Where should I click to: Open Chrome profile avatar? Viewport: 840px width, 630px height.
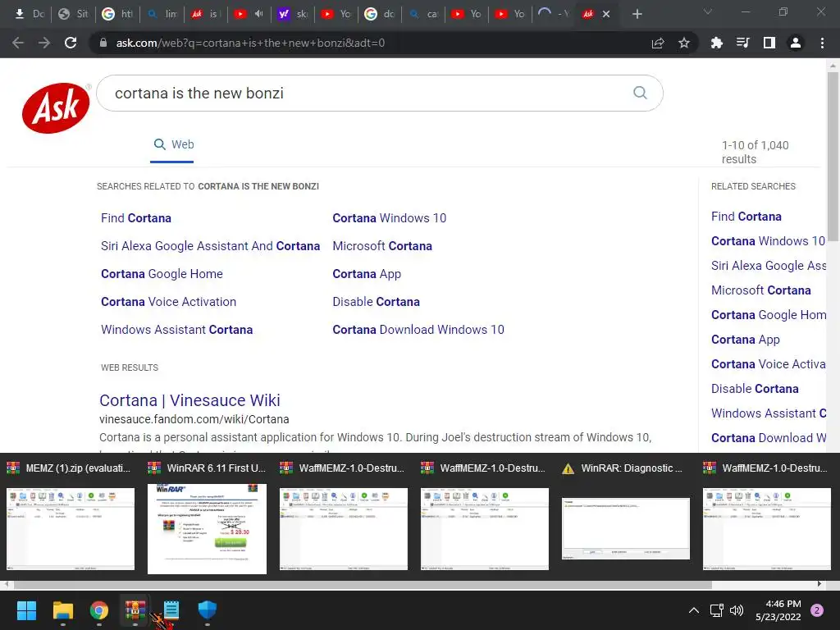pos(796,43)
